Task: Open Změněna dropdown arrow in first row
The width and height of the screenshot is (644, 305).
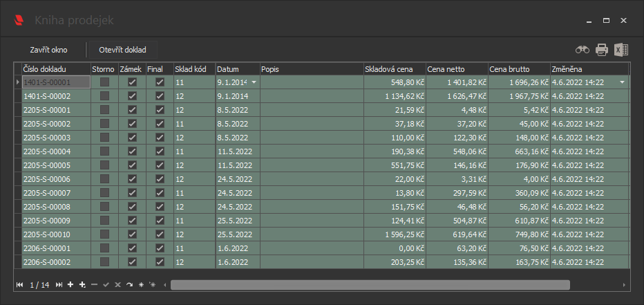Action: coord(622,82)
